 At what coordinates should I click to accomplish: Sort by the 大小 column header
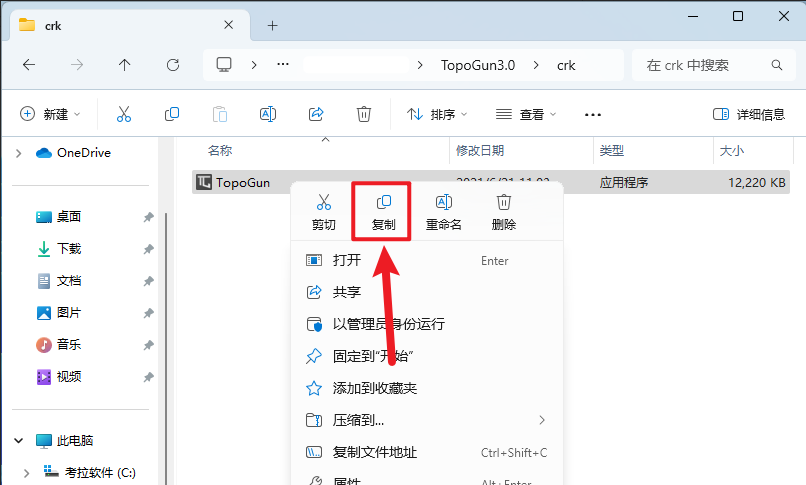[732, 151]
